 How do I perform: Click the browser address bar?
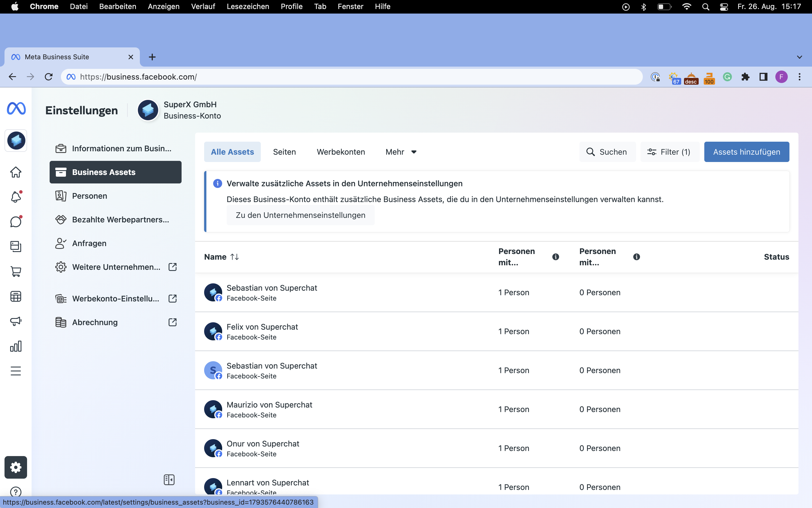352,77
